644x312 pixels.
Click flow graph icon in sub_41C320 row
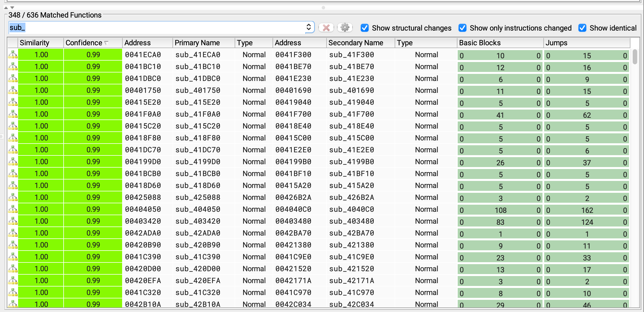(x=13, y=292)
